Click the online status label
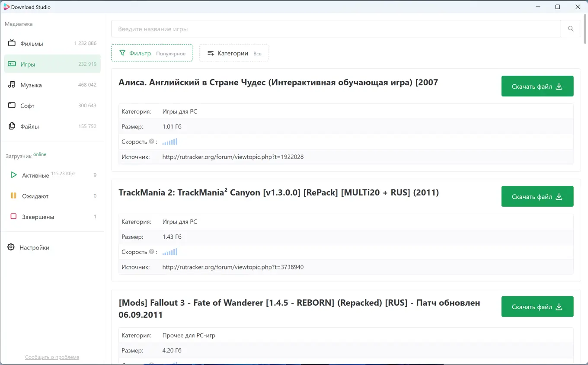Image resolution: width=588 pixels, height=365 pixels. 40,154
